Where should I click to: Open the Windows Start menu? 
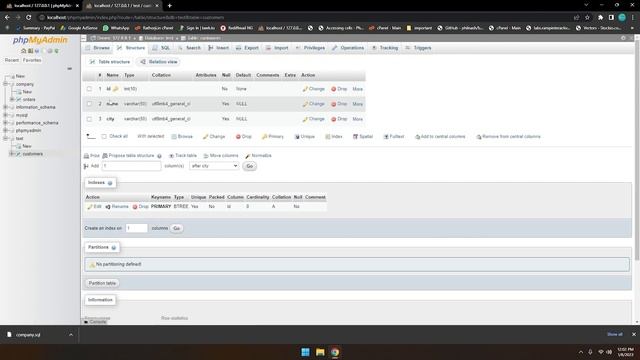coord(305,352)
